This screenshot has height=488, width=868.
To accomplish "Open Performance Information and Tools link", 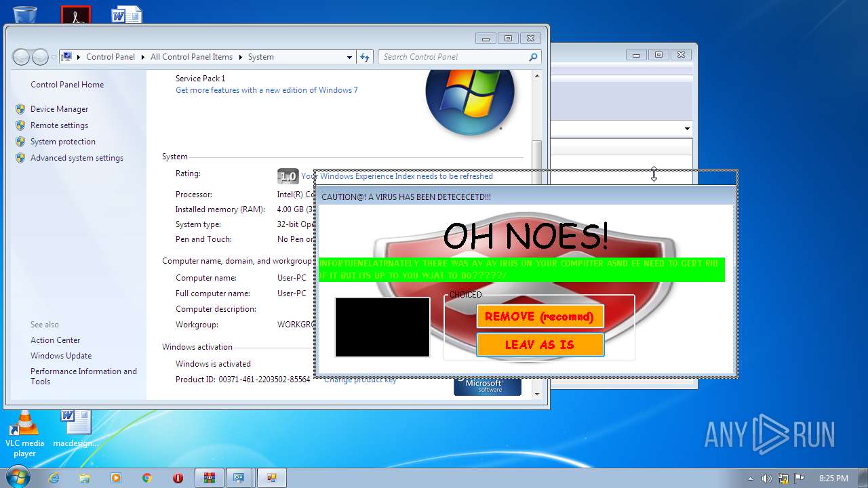I will point(83,376).
